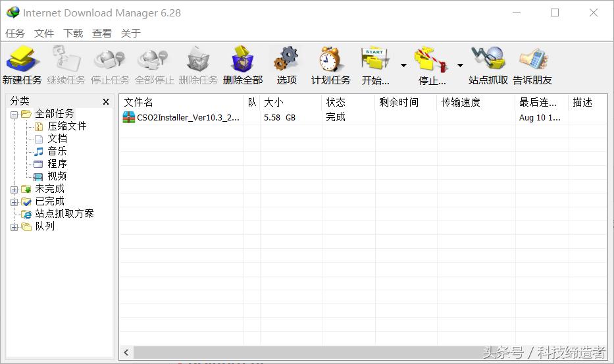Open the 下载 menu
Image resolution: width=614 pixels, height=364 pixels.
(x=73, y=33)
